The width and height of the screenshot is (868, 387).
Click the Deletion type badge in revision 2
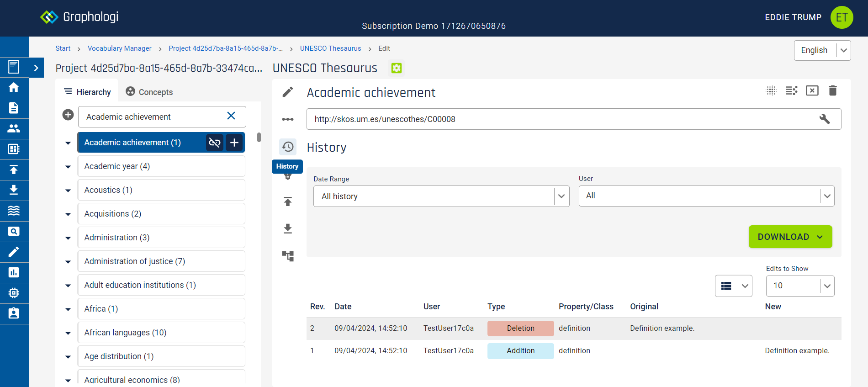tap(520, 329)
